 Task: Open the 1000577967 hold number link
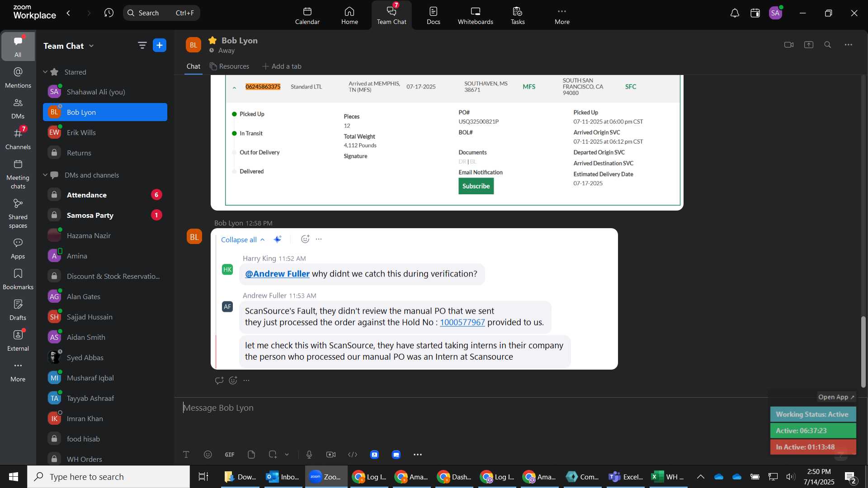(462, 322)
